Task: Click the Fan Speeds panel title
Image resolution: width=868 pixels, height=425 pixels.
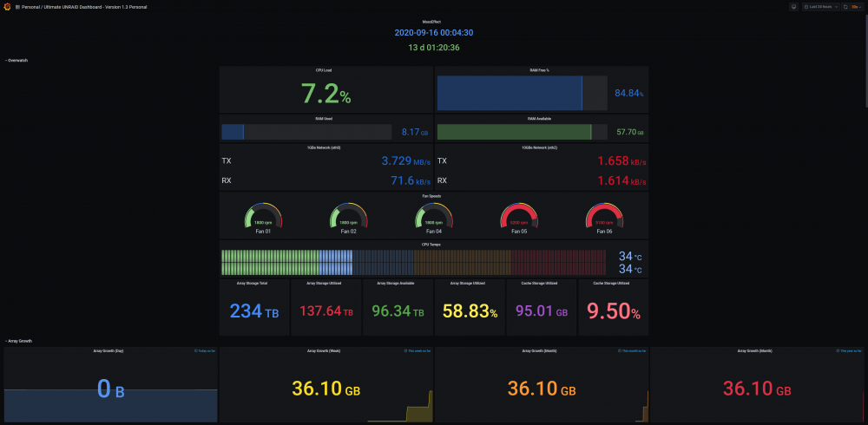Action: click(433, 196)
